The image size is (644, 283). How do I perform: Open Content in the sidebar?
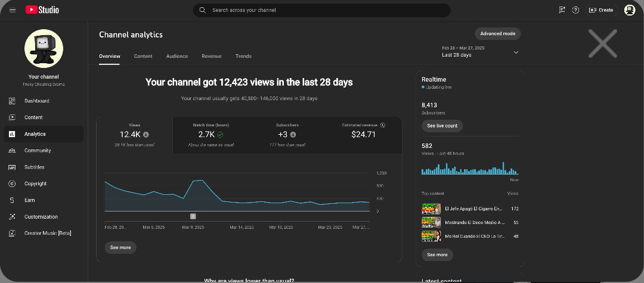[33, 117]
